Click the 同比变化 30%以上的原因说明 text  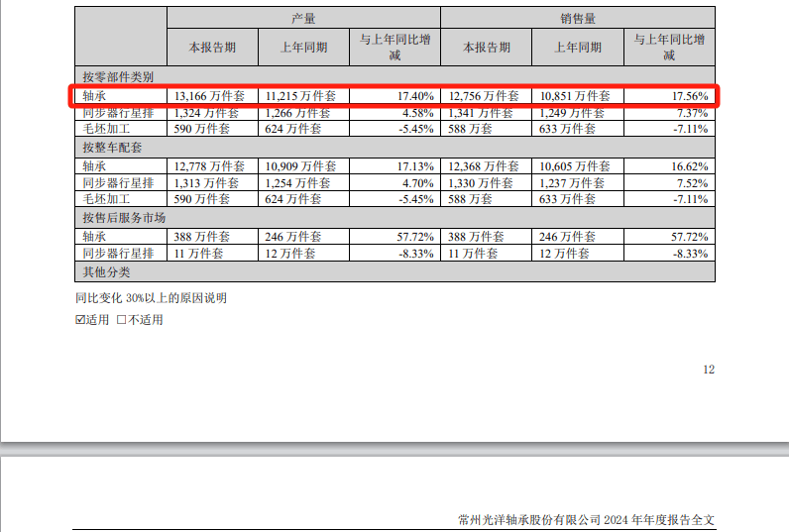(x=157, y=298)
